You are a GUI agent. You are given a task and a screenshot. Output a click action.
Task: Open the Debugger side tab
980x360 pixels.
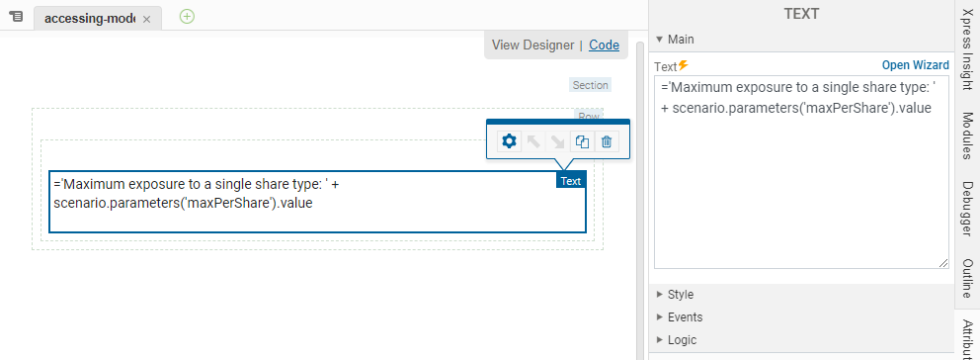[967, 209]
